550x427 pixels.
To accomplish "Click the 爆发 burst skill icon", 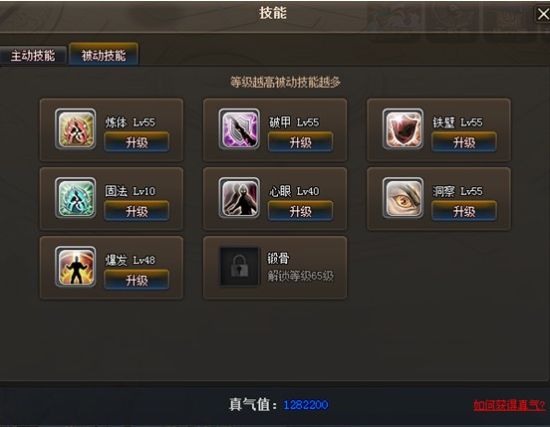I will 75,267.
